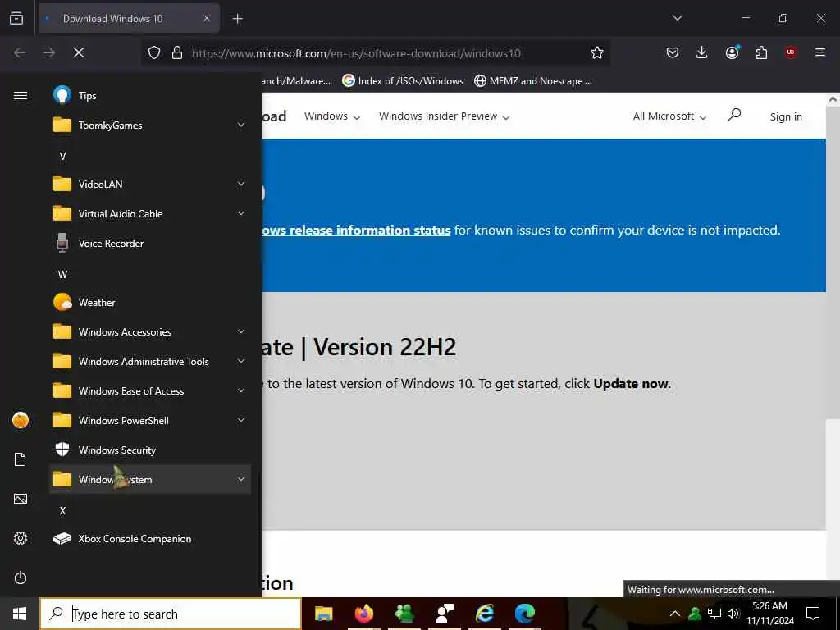This screenshot has width=840, height=630.
Task: List all tabs with the chevron button
Action: tap(677, 18)
